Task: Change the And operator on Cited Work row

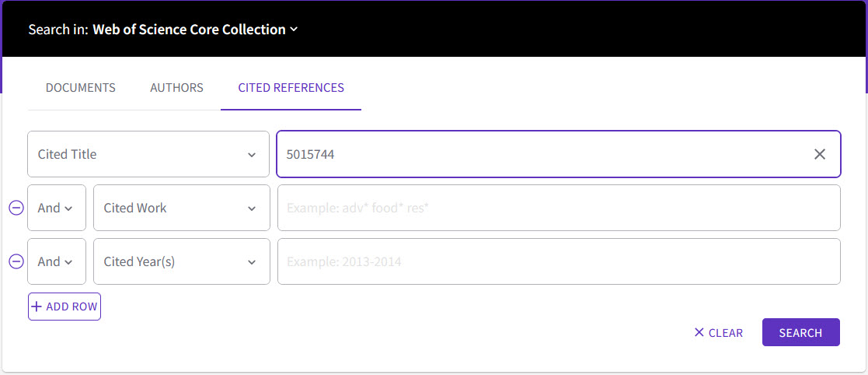Action: coord(57,208)
